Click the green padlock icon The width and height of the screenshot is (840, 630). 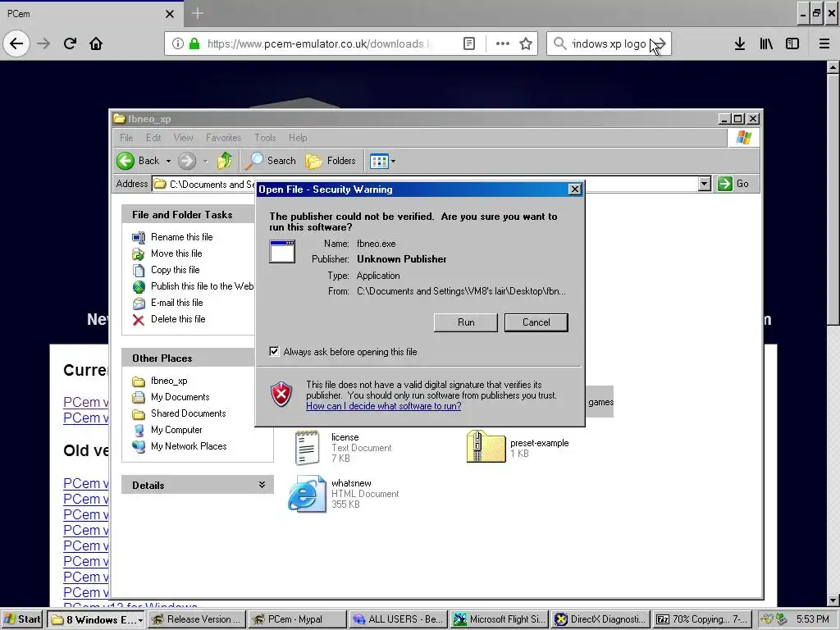194,43
